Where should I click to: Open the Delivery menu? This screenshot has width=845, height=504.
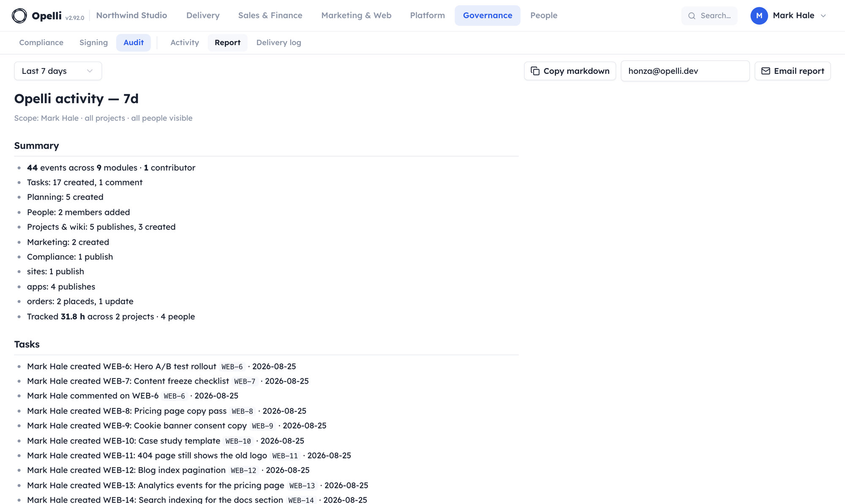point(203,16)
